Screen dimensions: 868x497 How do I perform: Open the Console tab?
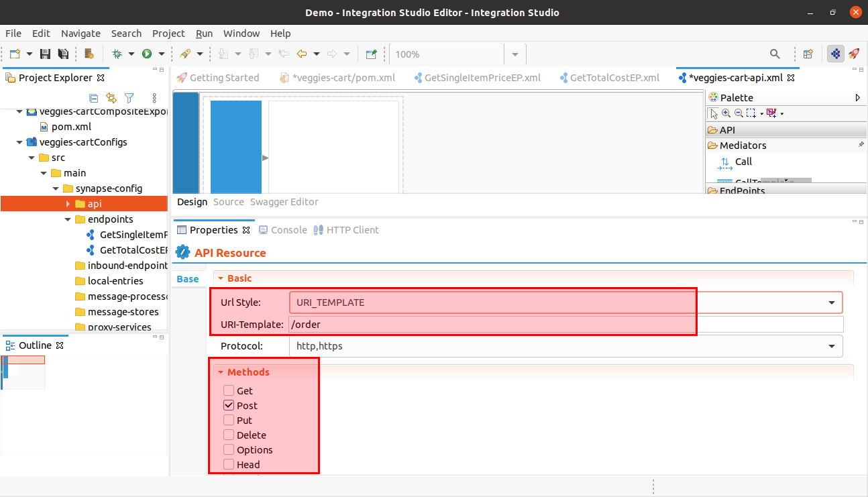282,230
